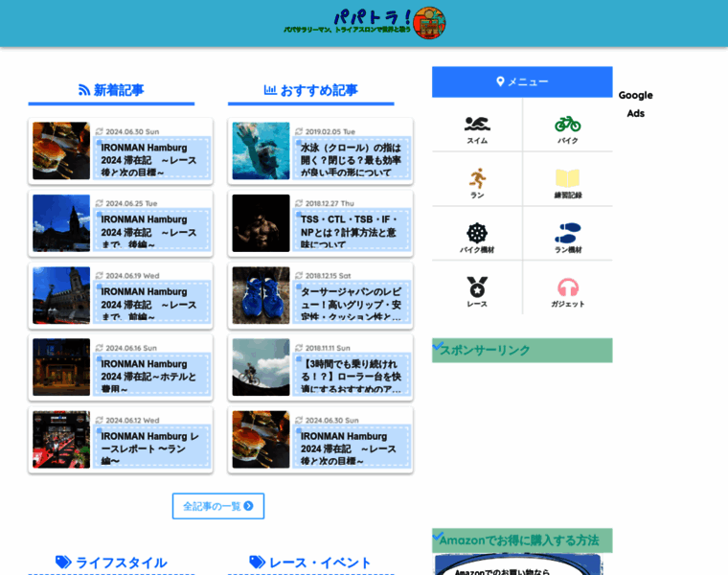Click the refresh icon next to 2024.06.30 Sun in 新着記事
The image size is (728, 575).
pos(99,131)
